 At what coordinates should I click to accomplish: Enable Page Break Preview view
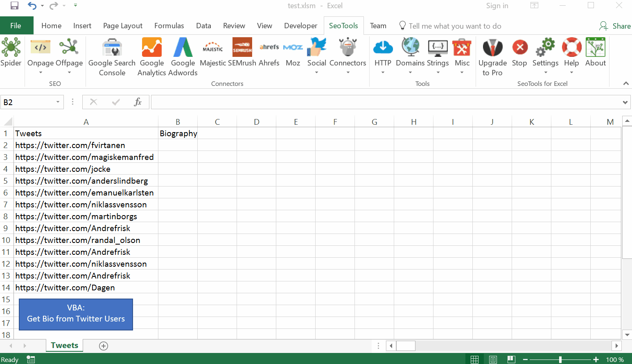[511, 359]
